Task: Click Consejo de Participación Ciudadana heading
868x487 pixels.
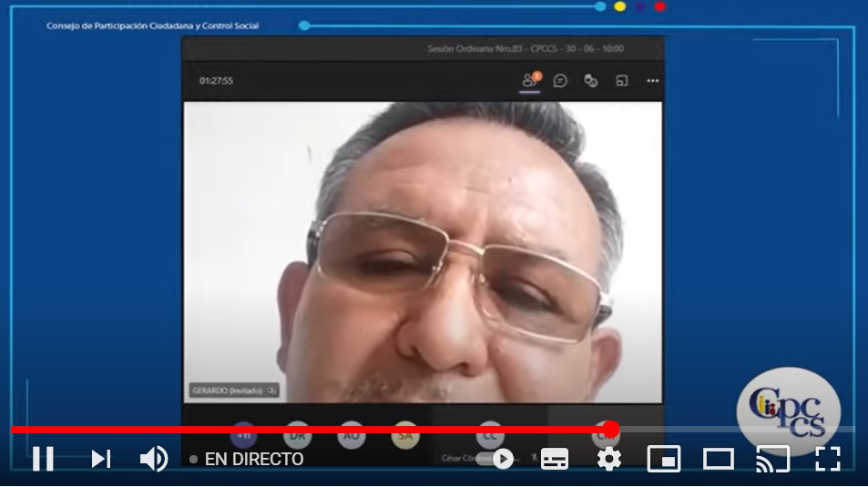Action: point(152,25)
